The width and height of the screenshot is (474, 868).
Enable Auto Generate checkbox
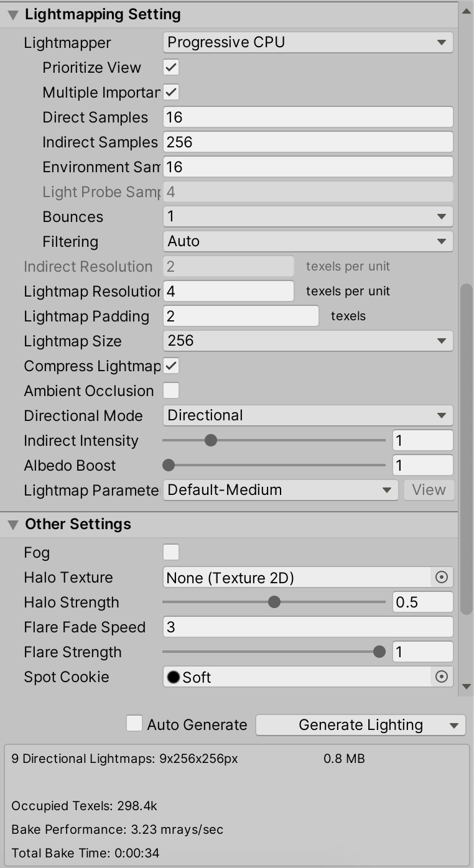(x=134, y=724)
